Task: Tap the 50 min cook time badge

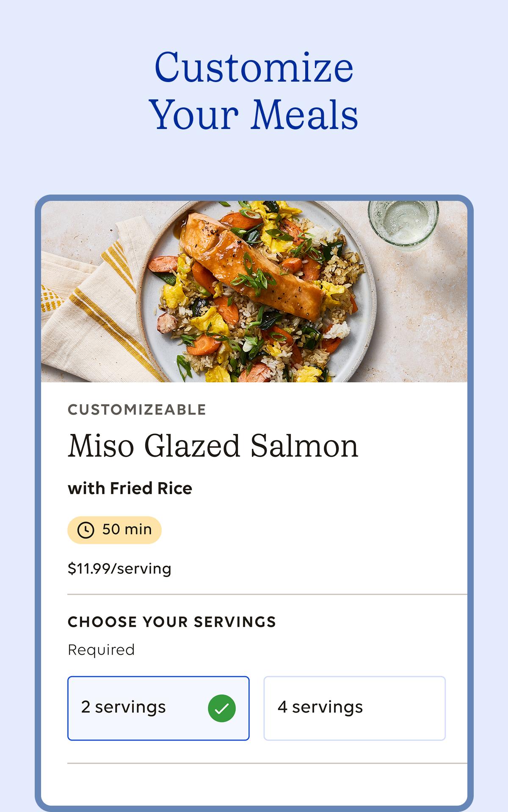Action: pyautogui.click(x=114, y=530)
